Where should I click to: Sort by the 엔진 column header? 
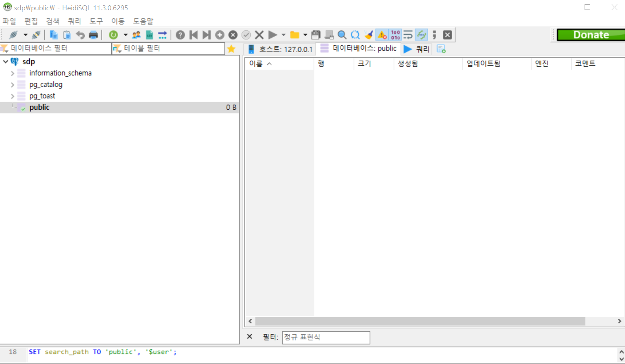[551, 64]
